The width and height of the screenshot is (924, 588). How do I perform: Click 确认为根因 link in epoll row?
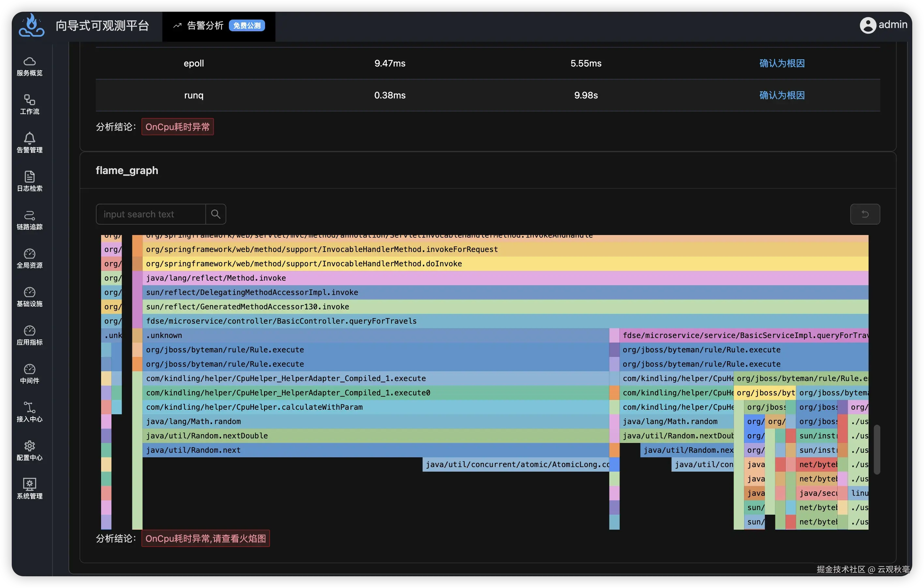pyautogui.click(x=782, y=63)
